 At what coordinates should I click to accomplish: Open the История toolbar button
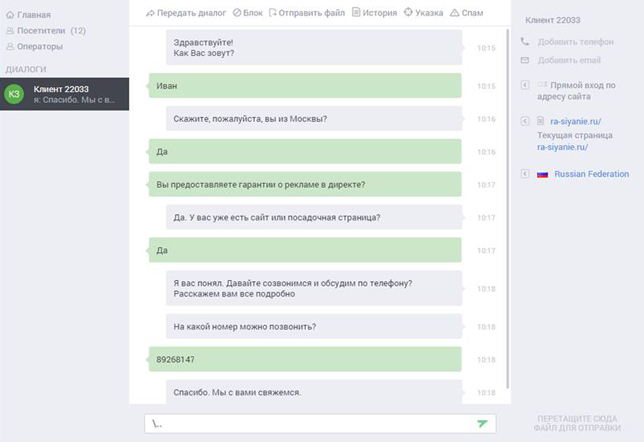point(375,13)
